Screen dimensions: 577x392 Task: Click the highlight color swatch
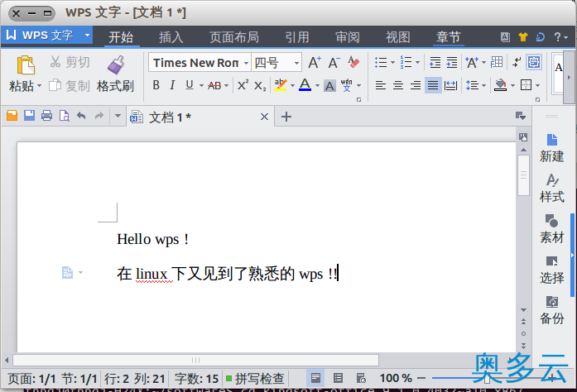281,85
